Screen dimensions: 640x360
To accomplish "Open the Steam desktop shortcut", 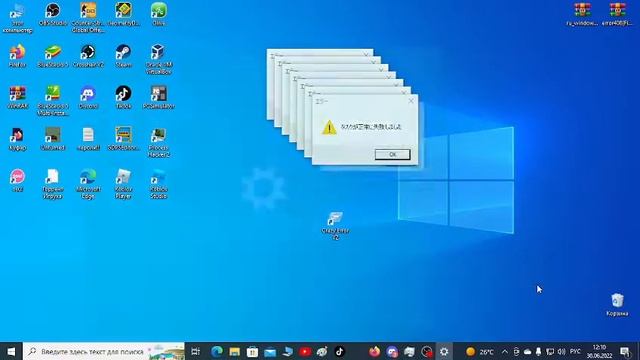I will click(x=123, y=56).
